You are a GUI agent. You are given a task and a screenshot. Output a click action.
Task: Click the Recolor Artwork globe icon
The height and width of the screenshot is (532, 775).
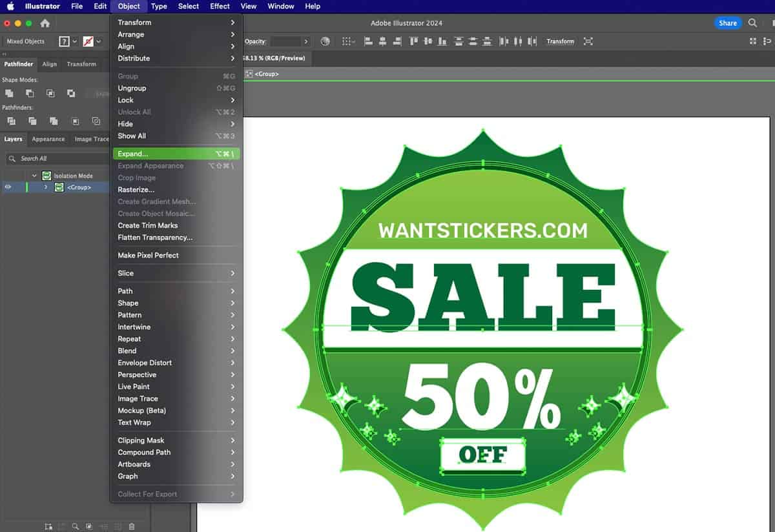pos(325,41)
